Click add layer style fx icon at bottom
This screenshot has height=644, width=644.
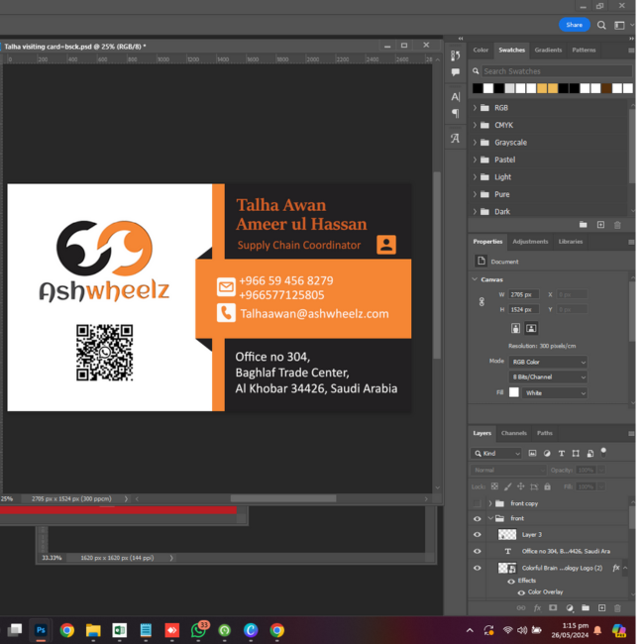[537, 608]
